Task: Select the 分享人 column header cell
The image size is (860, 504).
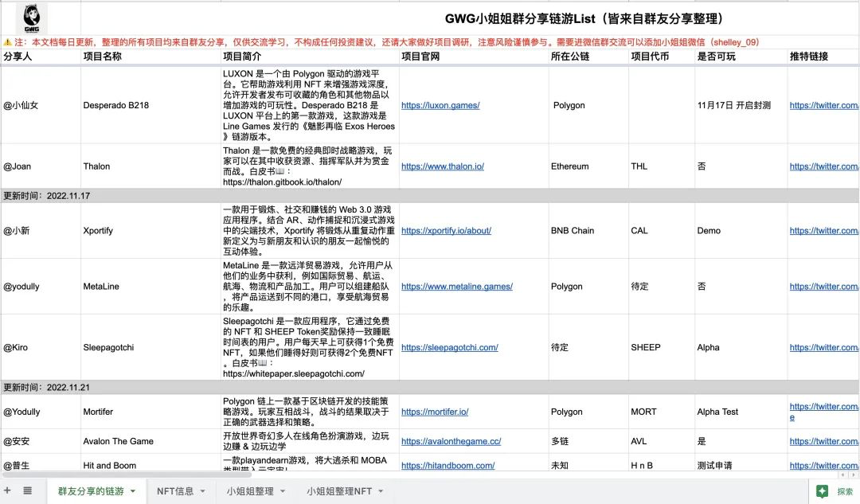Action: [x=41, y=57]
